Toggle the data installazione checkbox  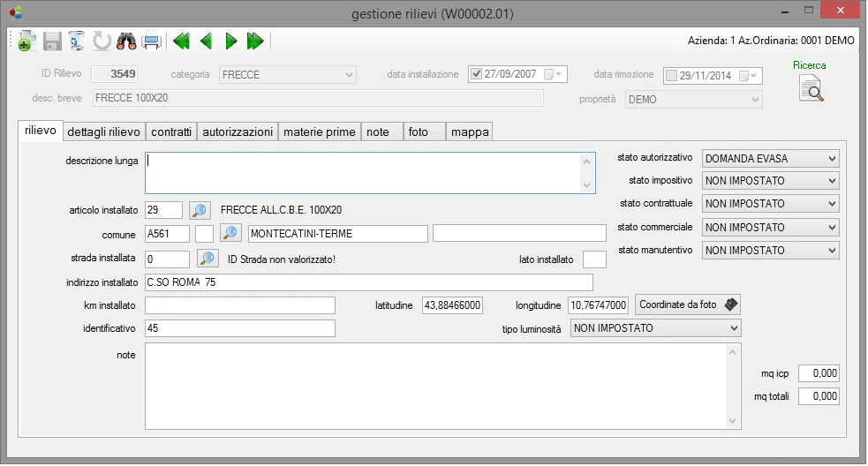477,74
